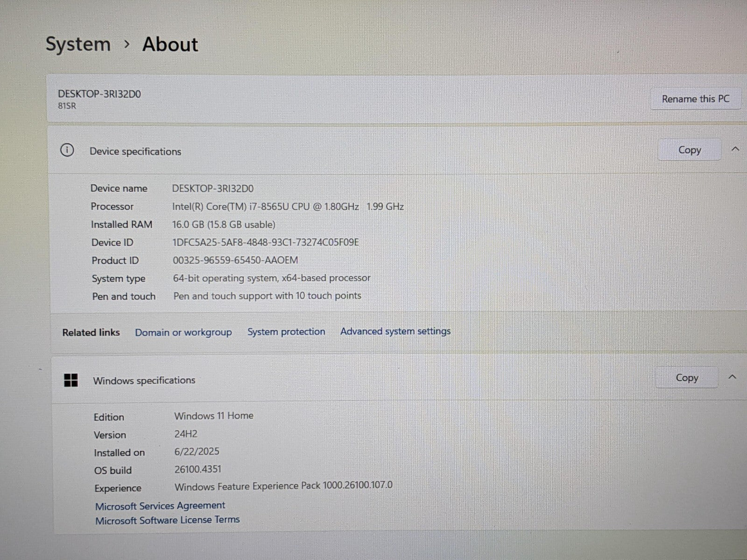Copy the Windows specifications
The width and height of the screenshot is (747, 560).
click(686, 378)
